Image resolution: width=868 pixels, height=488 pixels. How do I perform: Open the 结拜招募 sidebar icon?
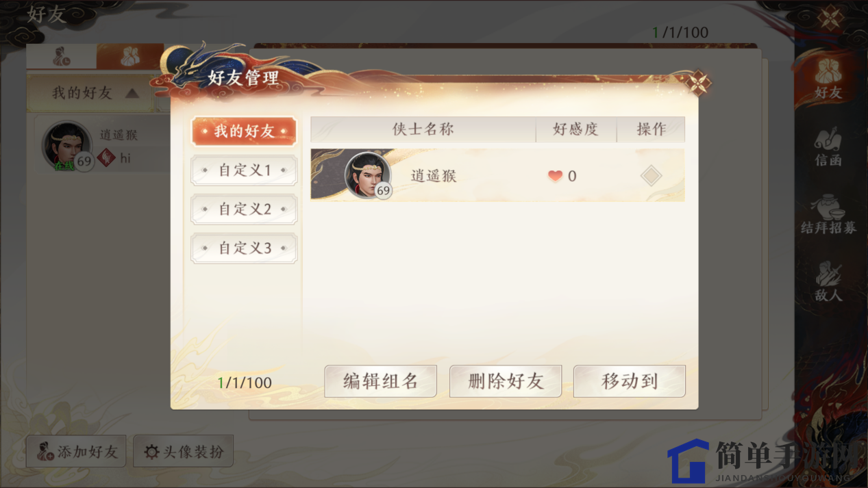coord(828,214)
